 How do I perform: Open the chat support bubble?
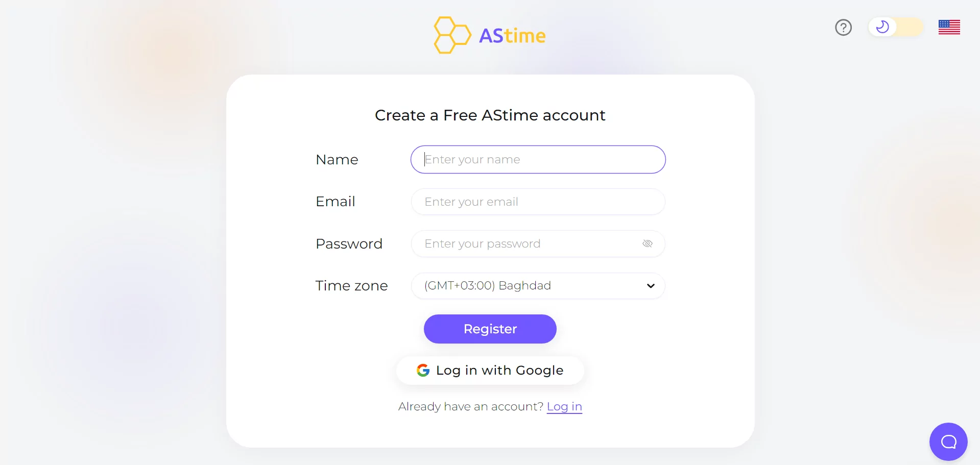click(x=948, y=442)
